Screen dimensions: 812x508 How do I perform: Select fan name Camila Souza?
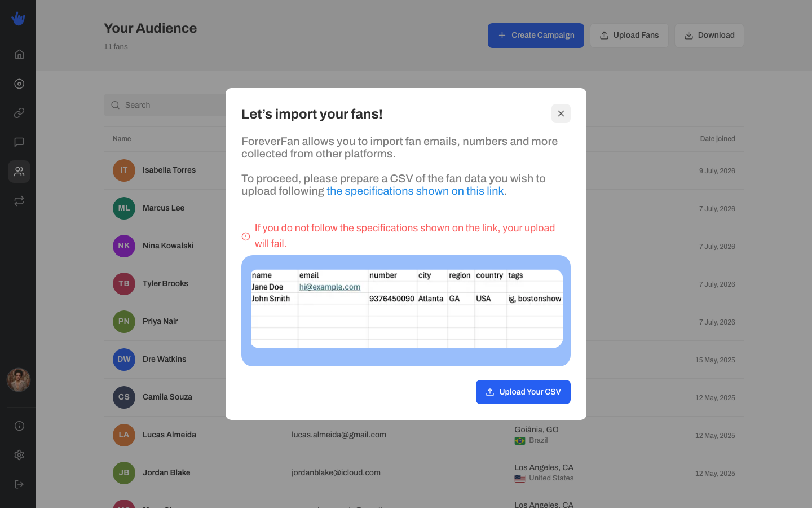[167, 397]
